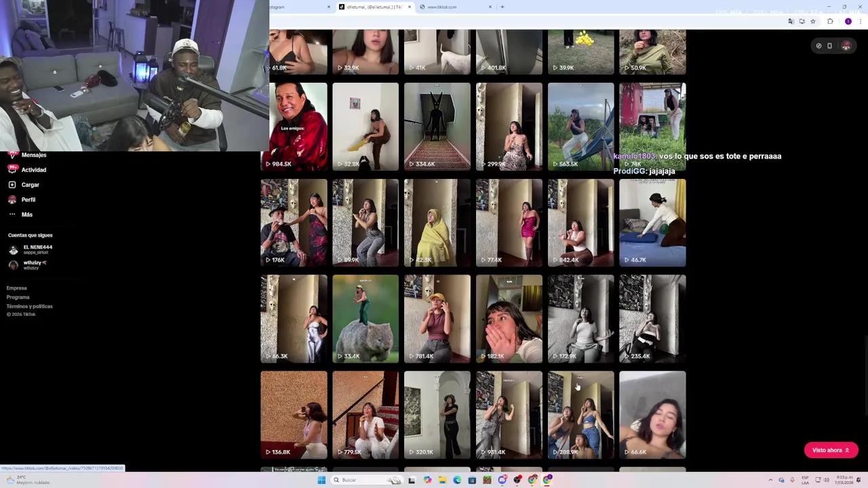Click the phone app icon in TikTok header
This screenshot has height=488, width=868.
click(x=829, y=45)
